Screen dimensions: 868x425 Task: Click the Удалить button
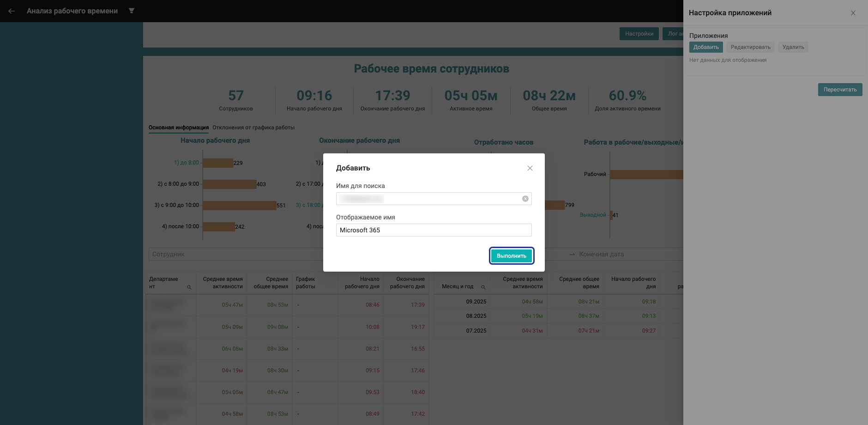(x=793, y=47)
